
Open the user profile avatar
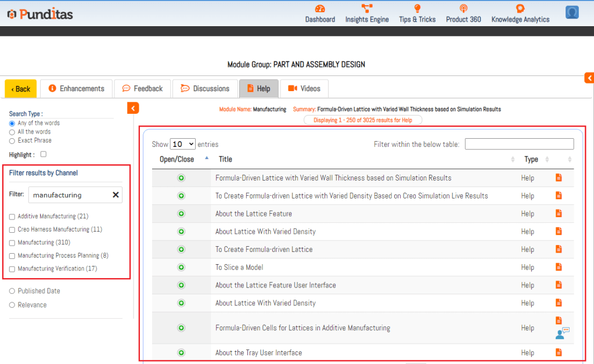click(x=572, y=12)
